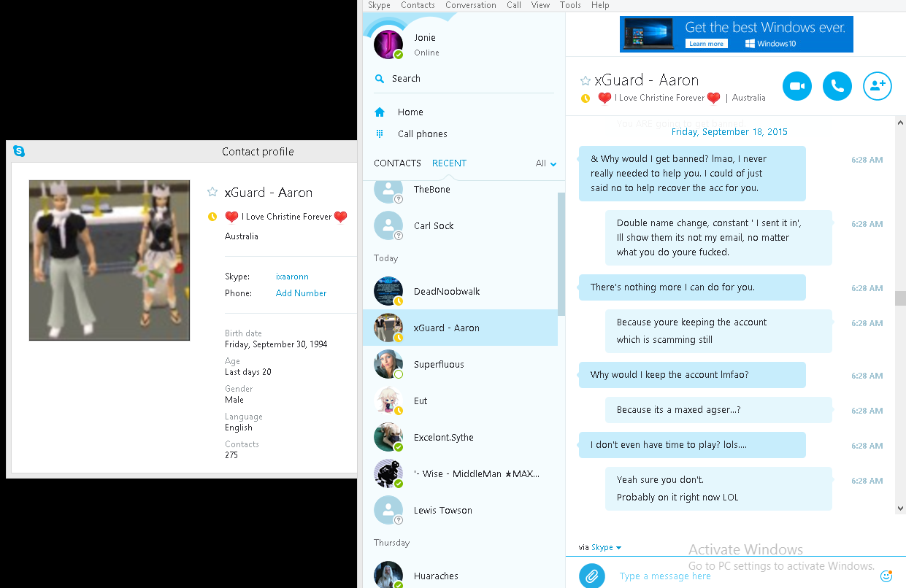This screenshot has height=588, width=906.
Task: Click DeadNoobwalk's avatar icon
Action: [x=388, y=291]
